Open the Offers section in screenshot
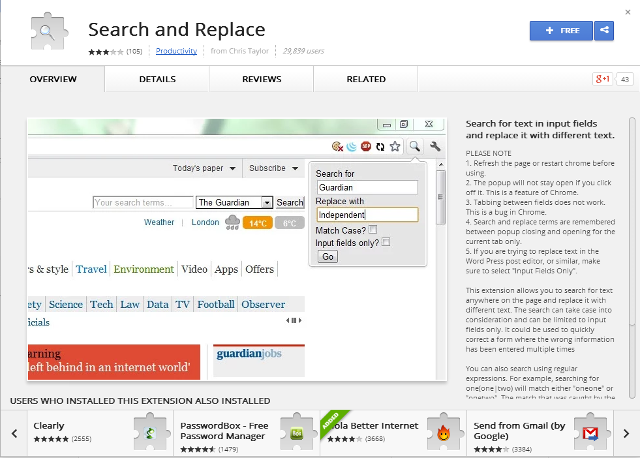The width and height of the screenshot is (640, 458). point(259,269)
